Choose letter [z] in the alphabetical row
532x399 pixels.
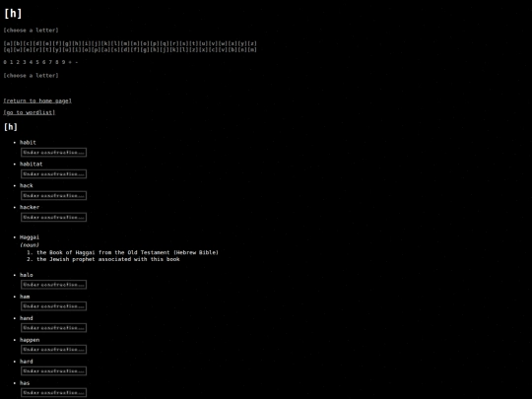tap(252, 43)
